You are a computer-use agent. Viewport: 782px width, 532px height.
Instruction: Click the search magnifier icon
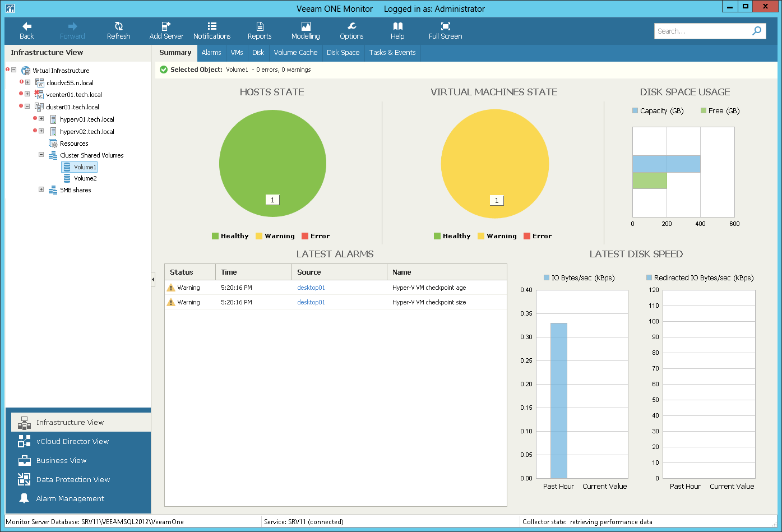click(757, 31)
